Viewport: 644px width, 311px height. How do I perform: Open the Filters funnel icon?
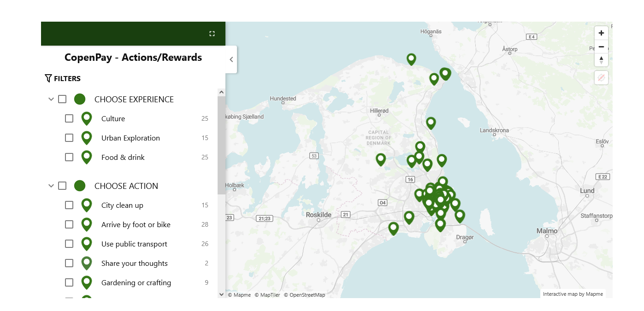(x=48, y=78)
